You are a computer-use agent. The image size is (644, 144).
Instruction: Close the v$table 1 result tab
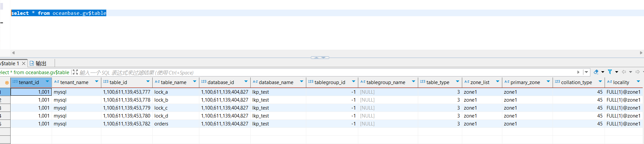click(24, 63)
